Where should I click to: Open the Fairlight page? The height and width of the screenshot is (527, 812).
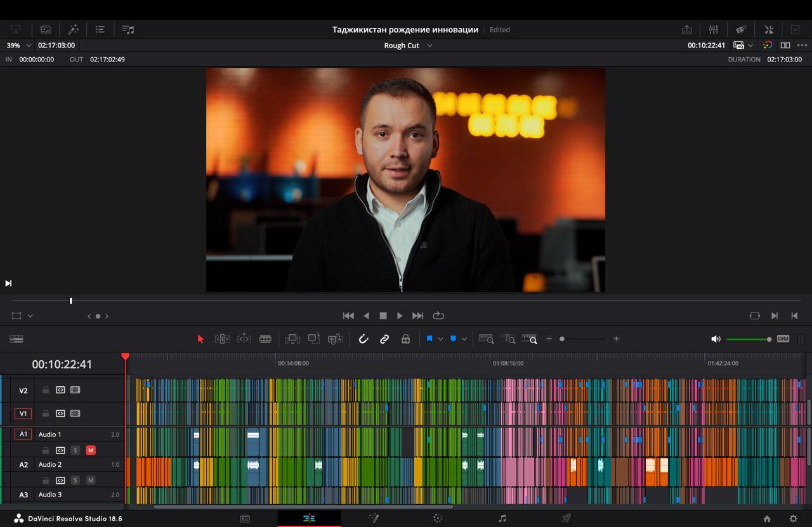[502, 519]
